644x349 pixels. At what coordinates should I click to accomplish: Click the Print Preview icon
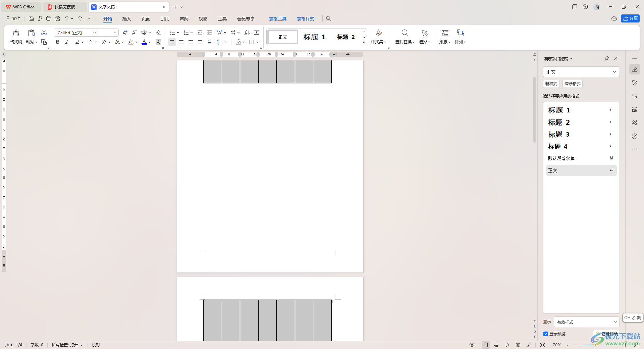click(x=57, y=18)
